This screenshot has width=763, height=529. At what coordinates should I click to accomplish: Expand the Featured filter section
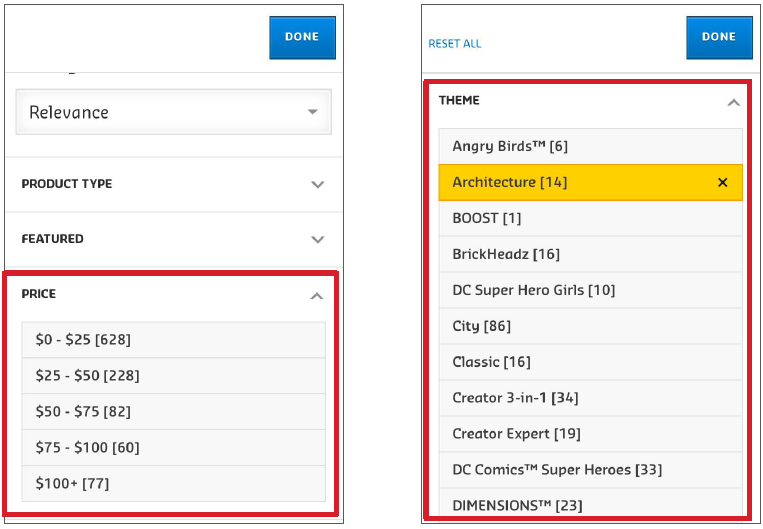pos(173,239)
